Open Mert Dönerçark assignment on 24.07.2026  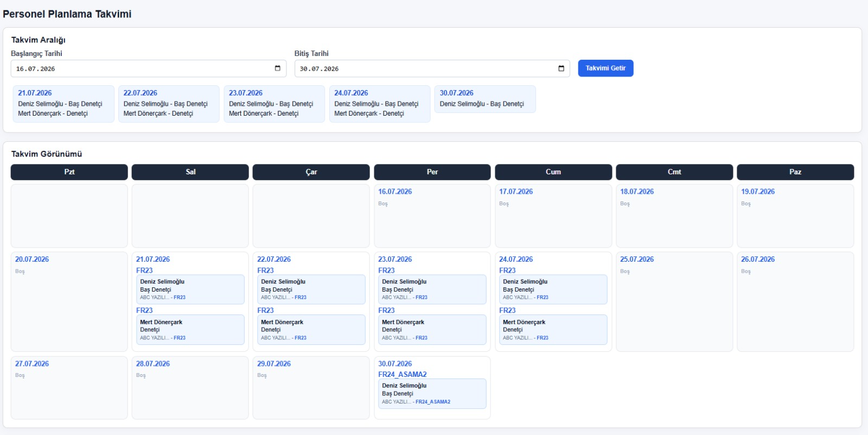tap(553, 330)
